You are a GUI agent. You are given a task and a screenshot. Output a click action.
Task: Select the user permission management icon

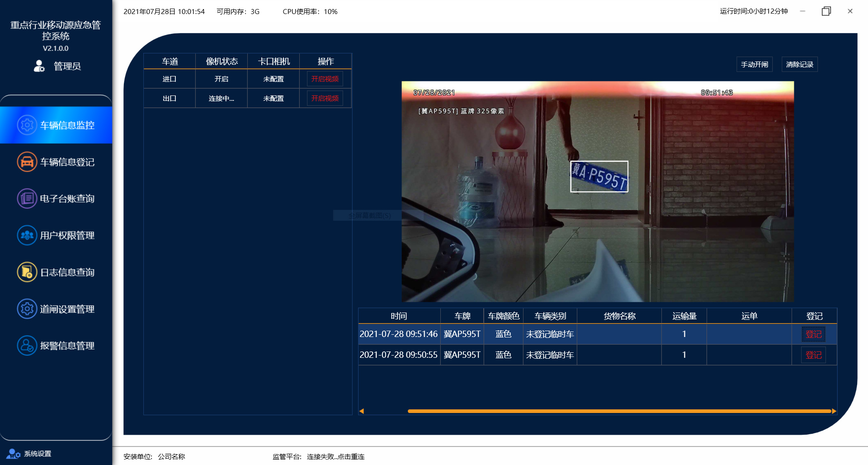point(27,235)
